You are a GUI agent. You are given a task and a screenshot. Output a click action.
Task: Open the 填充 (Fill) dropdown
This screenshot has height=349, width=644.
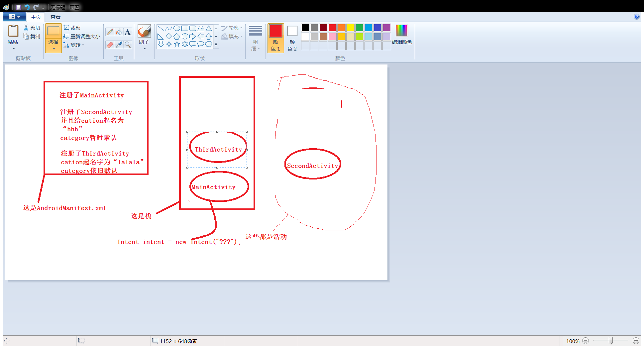[x=232, y=36]
